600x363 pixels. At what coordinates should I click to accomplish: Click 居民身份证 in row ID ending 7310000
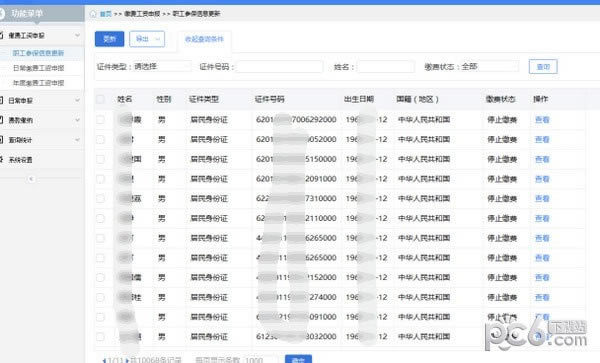(x=209, y=199)
